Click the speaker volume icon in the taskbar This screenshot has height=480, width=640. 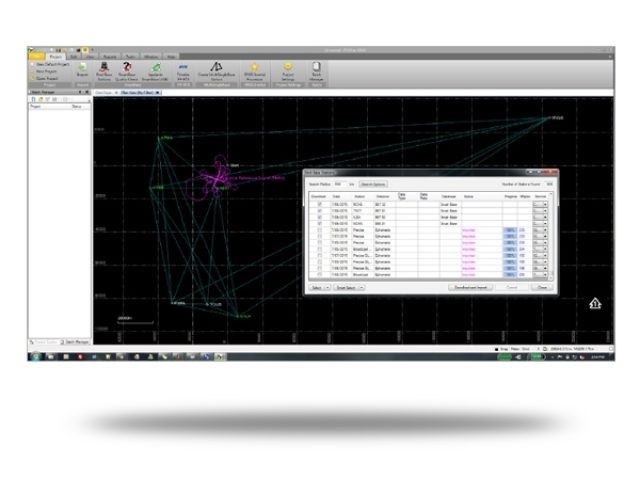[518, 357]
